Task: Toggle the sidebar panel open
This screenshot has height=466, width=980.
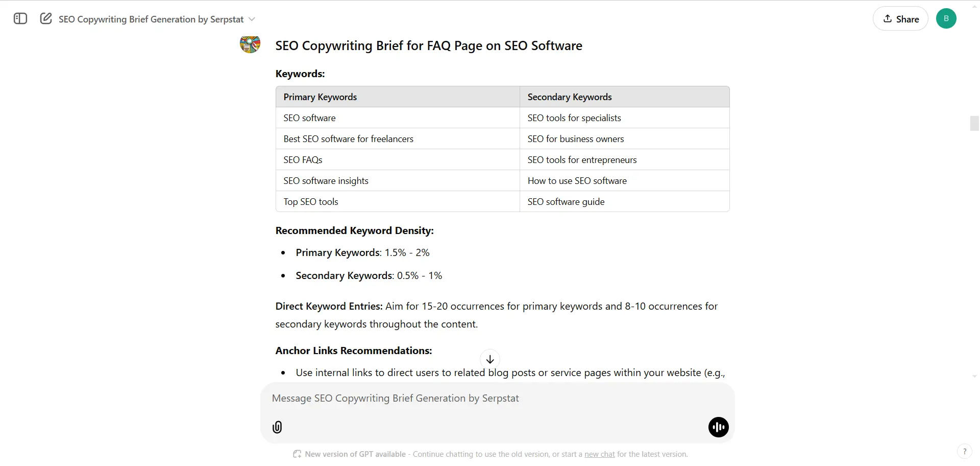Action: [x=20, y=19]
